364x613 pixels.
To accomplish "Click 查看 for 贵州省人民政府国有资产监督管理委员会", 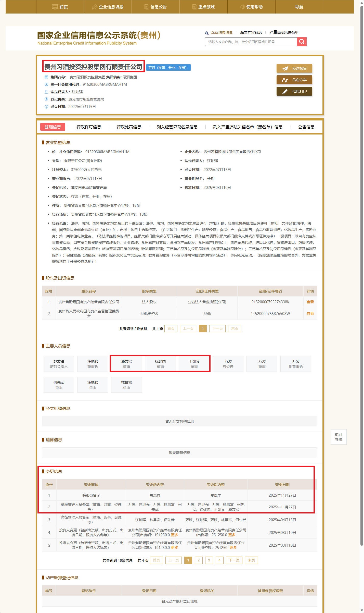I will pos(310,314).
